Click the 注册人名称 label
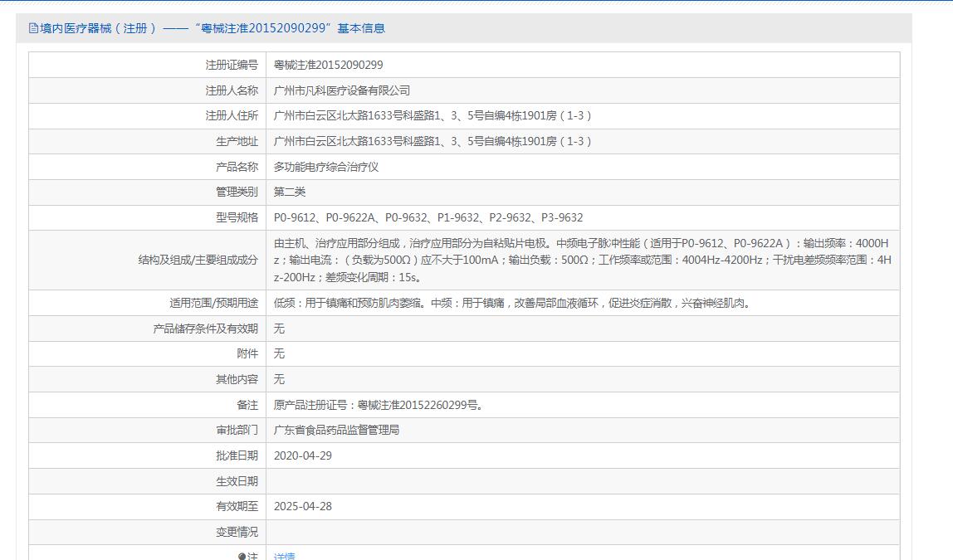The width and height of the screenshot is (953, 560). [232, 90]
